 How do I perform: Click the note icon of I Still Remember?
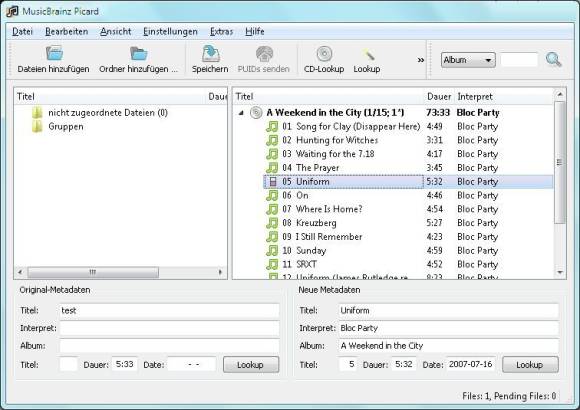[x=272, y=236]
